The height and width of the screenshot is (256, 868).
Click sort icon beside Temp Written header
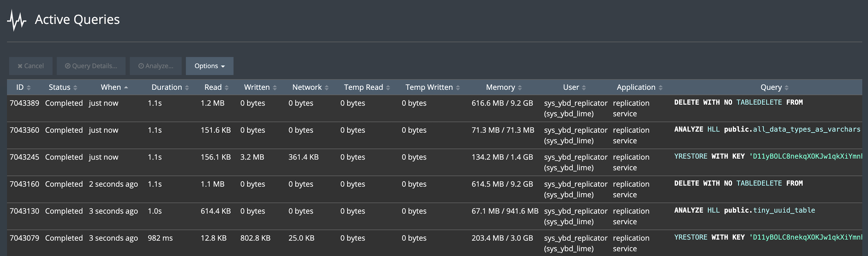coord(458,88)
